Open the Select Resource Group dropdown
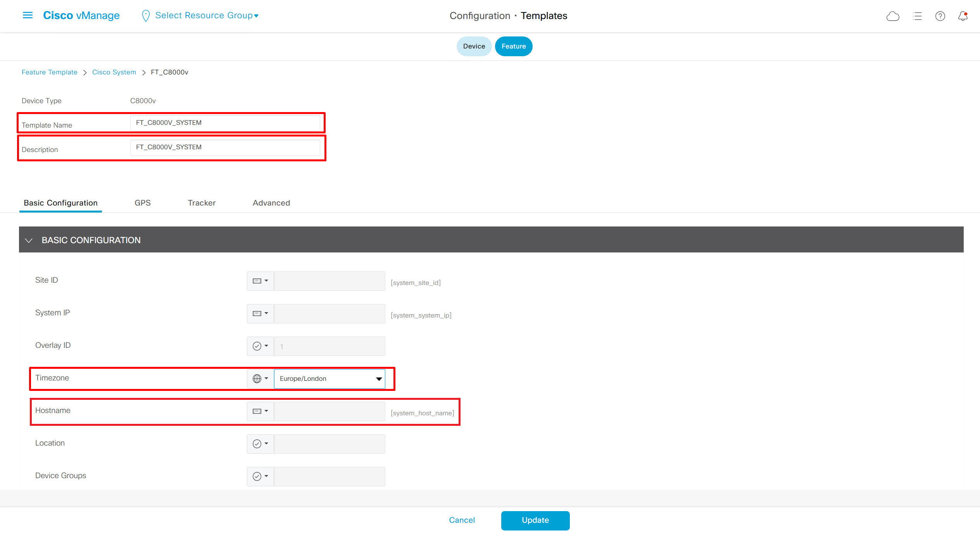Screen dimensions: 980x534 tap(206, 16)
